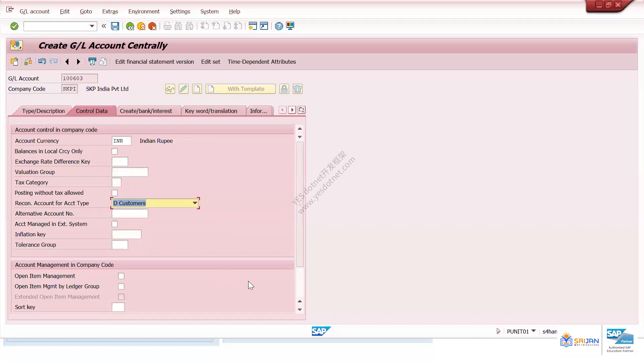This screenshot has height=362, width=644.
Task: Click the With Template button
Action: [x=240, y=89]
